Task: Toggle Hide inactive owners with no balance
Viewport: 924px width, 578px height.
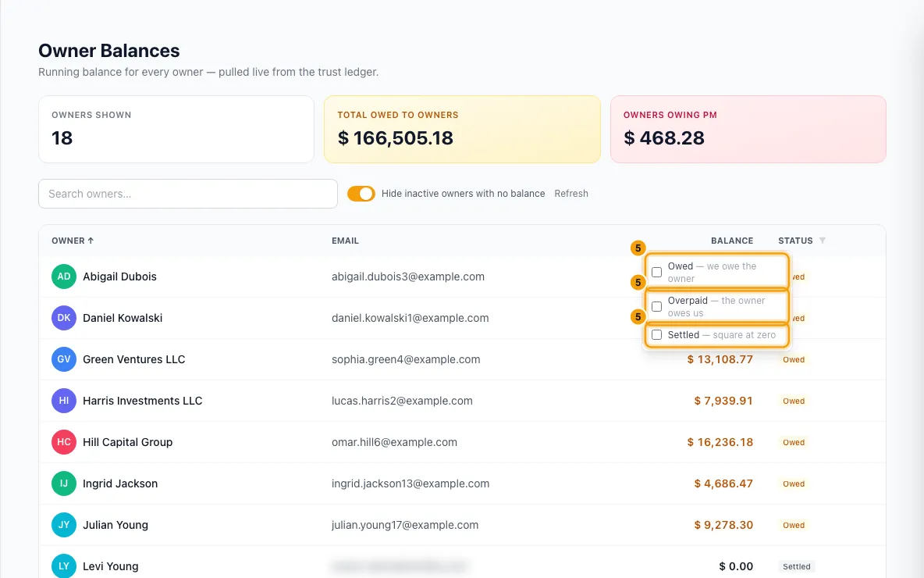Action: tap(361, 194)
